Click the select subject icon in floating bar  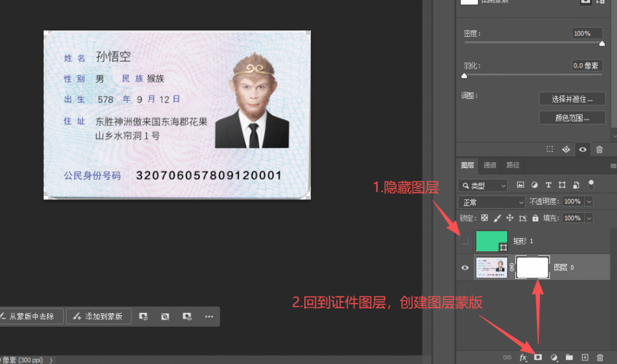[143, 316]
